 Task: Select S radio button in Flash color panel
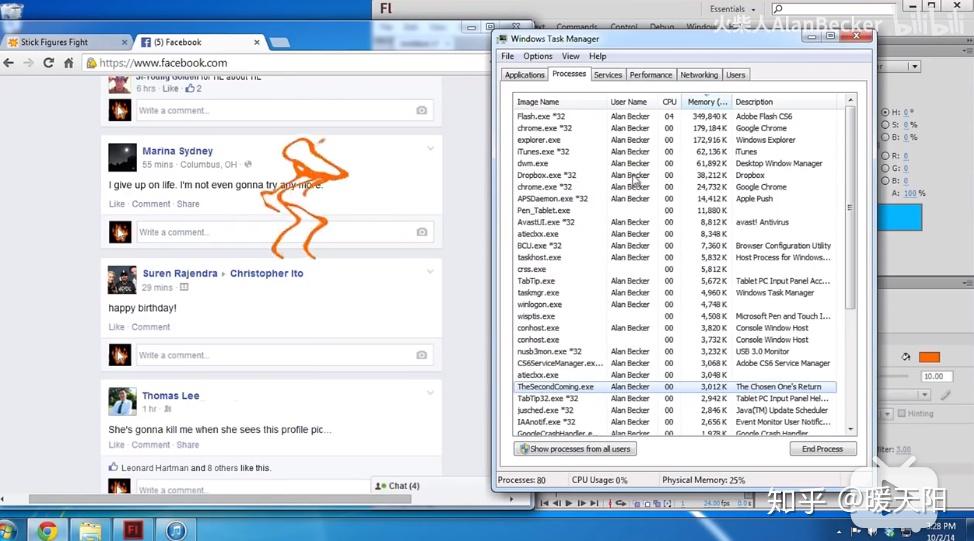pos(885,124)
